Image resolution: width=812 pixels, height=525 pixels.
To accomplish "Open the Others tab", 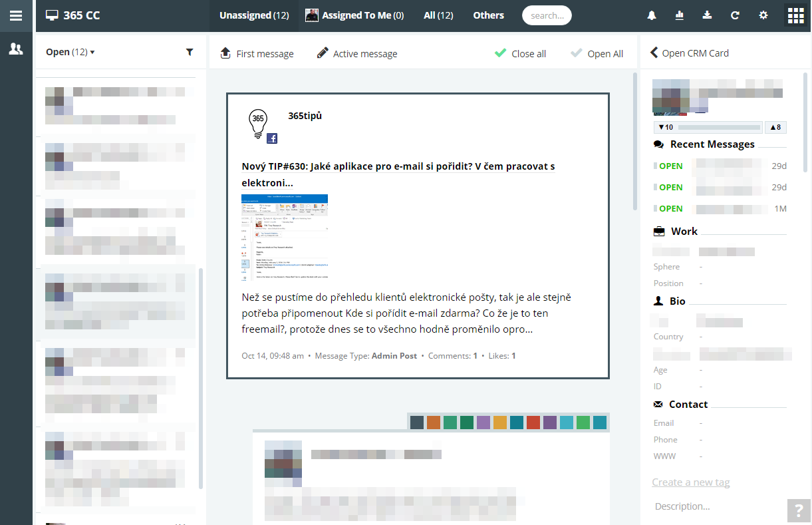I will tap(489, 15).
